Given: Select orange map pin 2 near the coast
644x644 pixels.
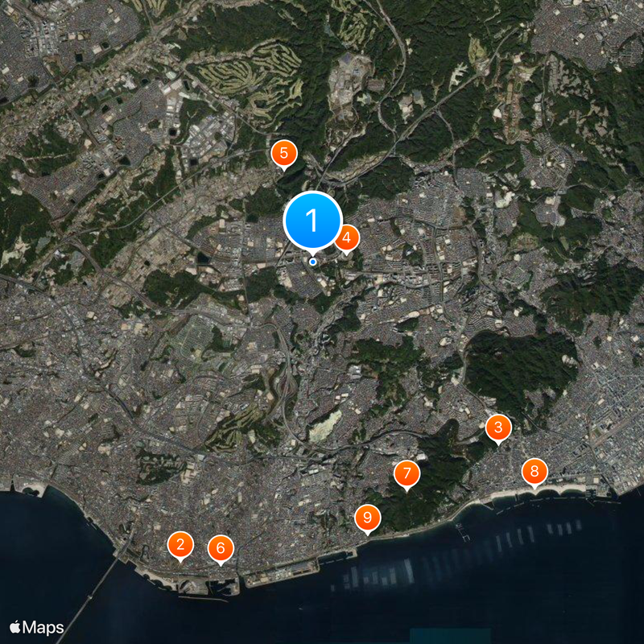Looking at the screenshot, I should [181, 543].
